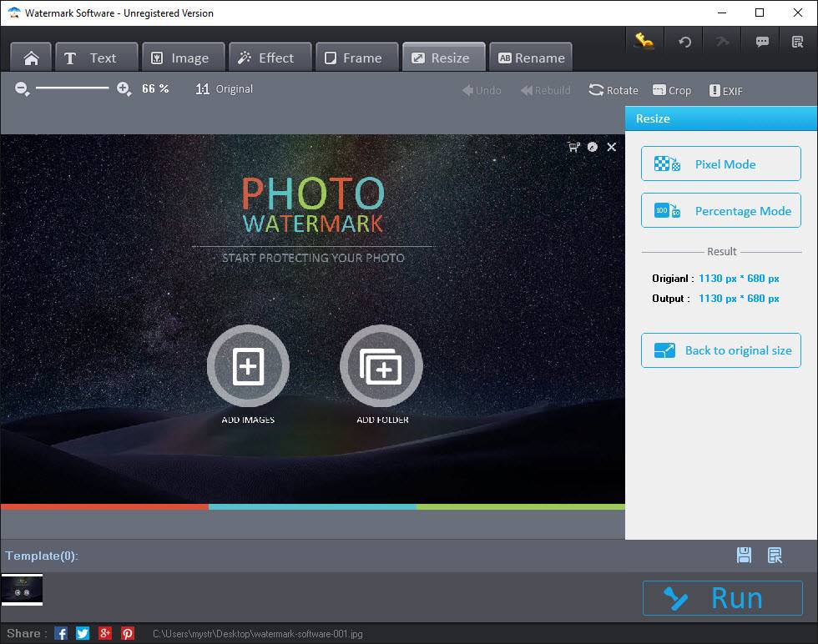Open the template list icon
The width and height of the screenshot is (818, 644).
point(775,556)
